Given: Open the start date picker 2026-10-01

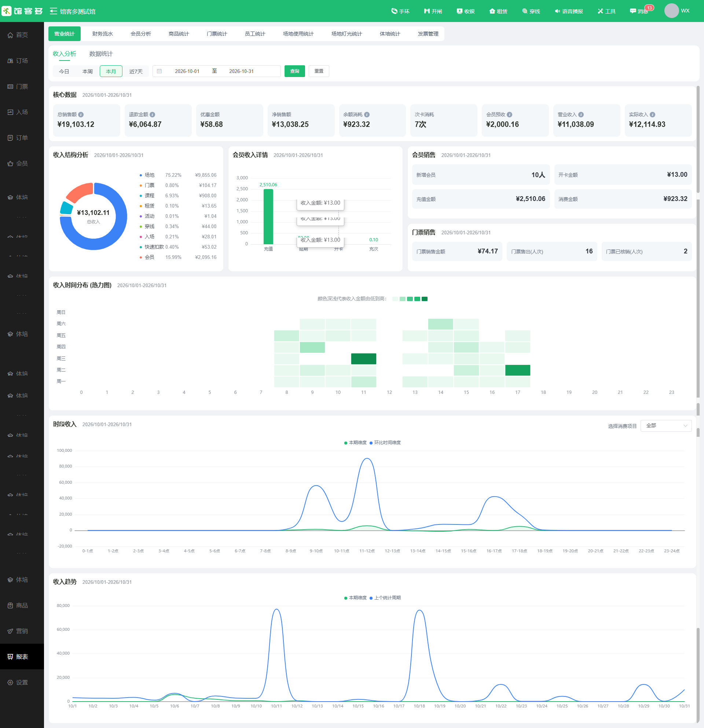Looking at the screenshot, I should click(x=187, y=71).
